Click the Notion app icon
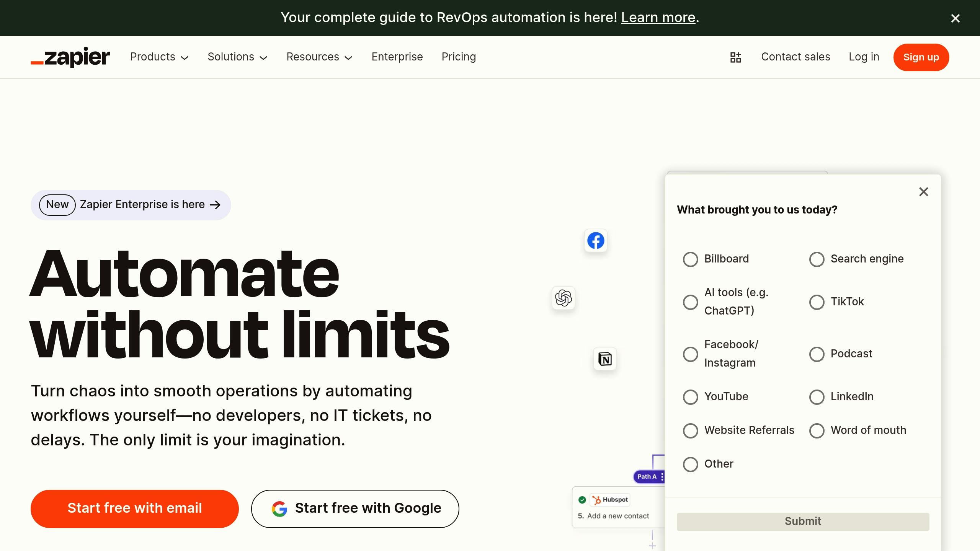Image resolution: width=980 pixels, height=551 pixels. (x=605, y=359)
